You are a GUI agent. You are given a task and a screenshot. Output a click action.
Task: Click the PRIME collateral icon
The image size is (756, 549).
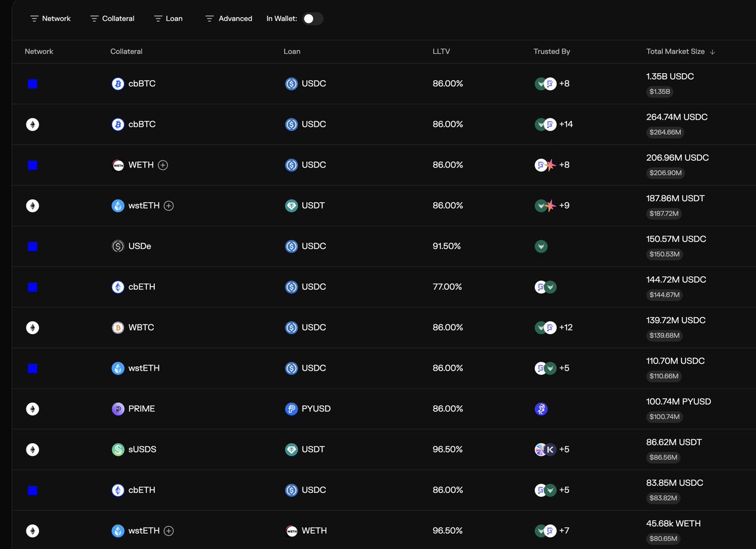pos(118,409)
